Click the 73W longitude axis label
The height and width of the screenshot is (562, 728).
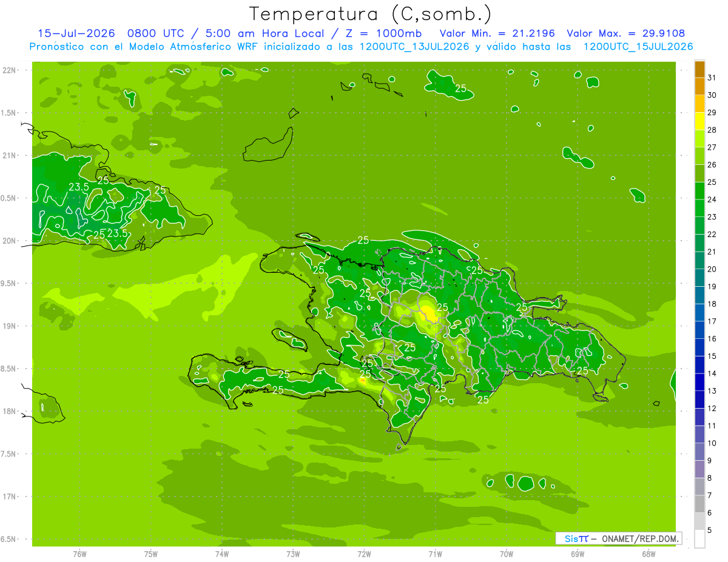pos(293,554)
